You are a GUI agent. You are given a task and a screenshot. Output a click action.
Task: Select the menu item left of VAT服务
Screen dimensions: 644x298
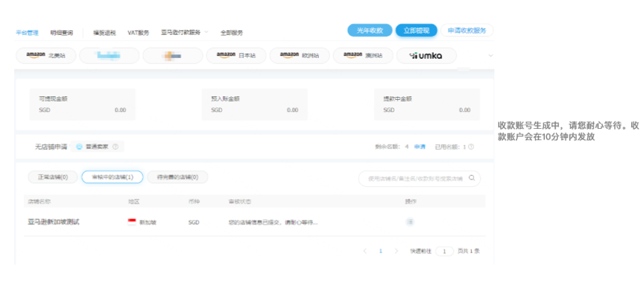tap(104, 33)
